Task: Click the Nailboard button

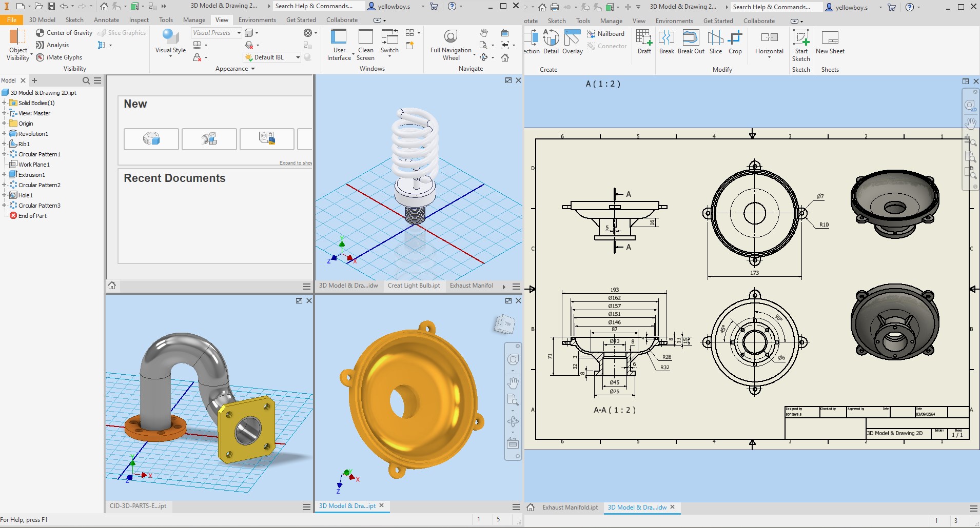Action: pos(606,34)
